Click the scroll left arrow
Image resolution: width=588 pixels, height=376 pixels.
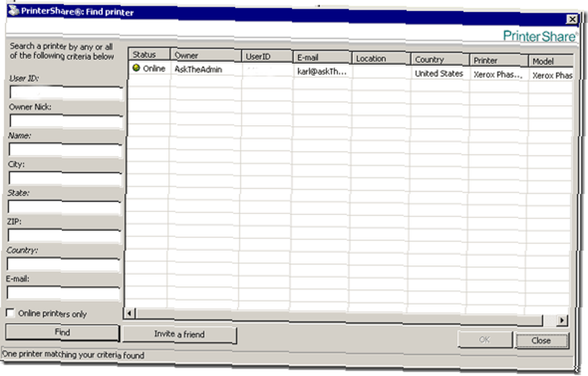pos(129,313)
